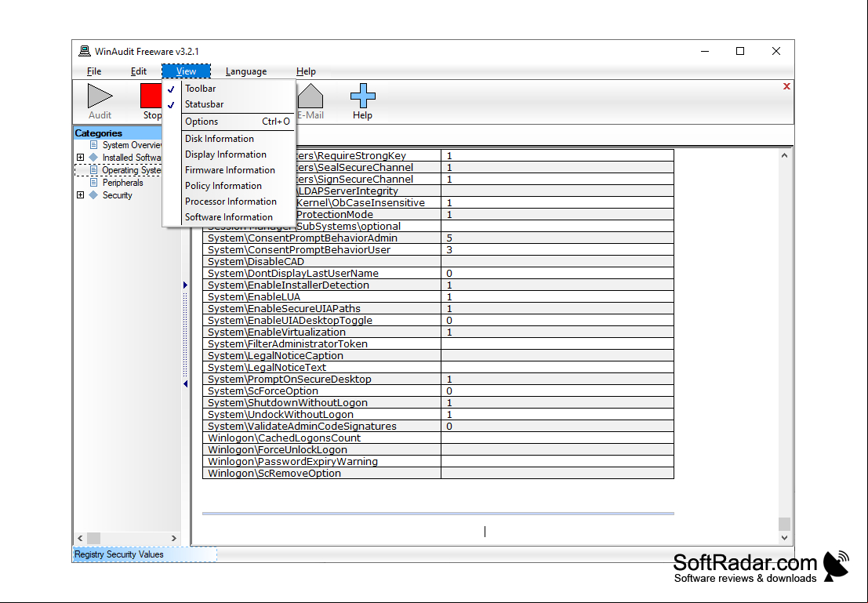
Task: Click the Categories panel header
Action: 118,133
